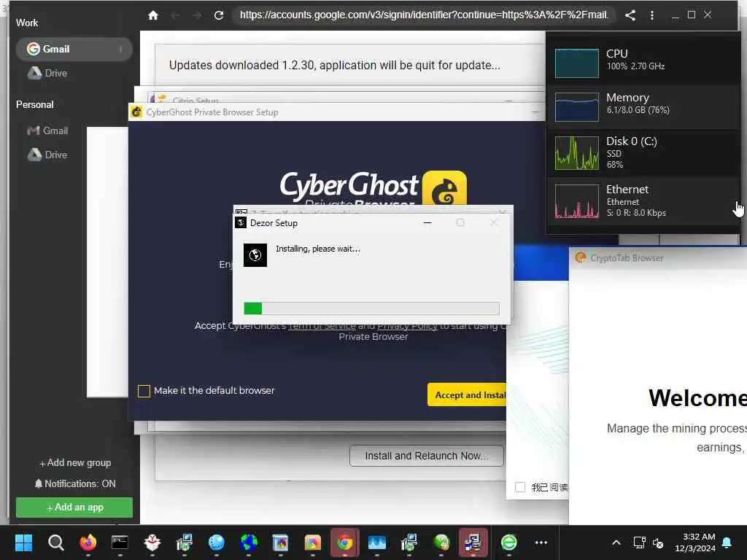
Task: Click Add new group in sidebar
Action: coord(75,463)
